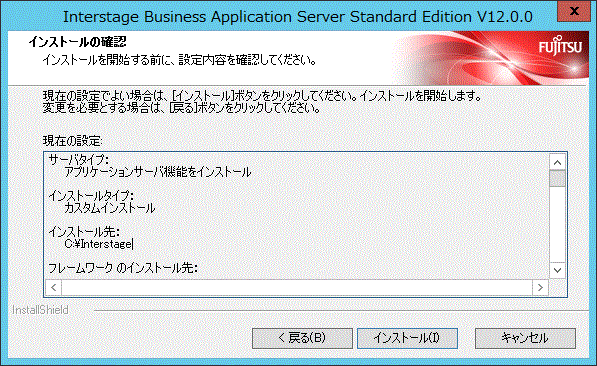
Task: Click the window title bar text
Action: click(x=297, y=17)
